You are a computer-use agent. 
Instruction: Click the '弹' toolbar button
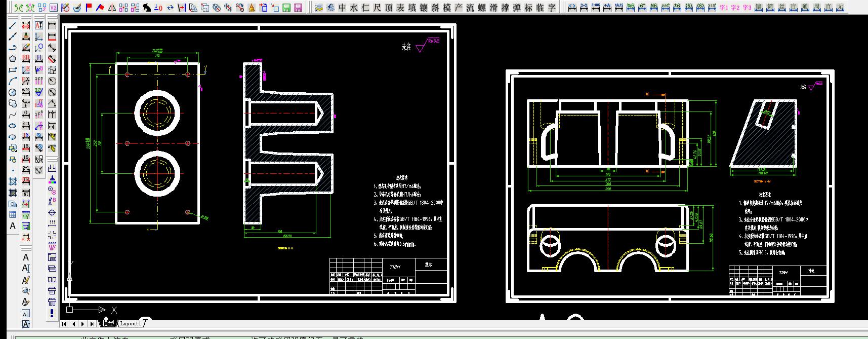(x=517, y=8)
